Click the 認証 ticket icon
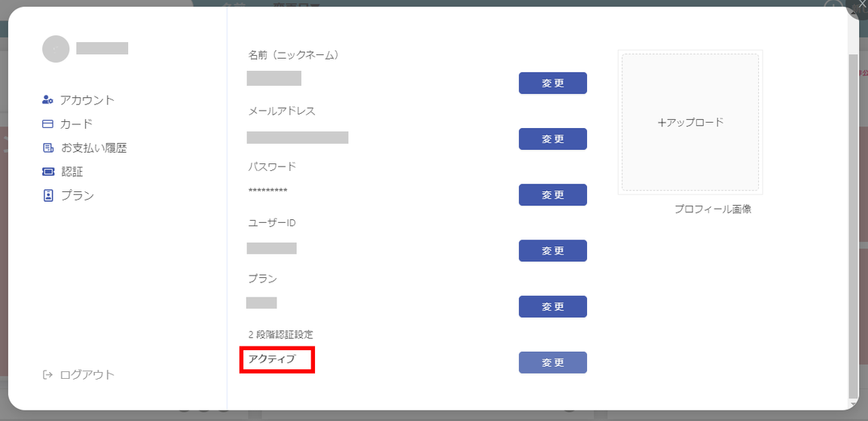The width and height of the screenshot is (868, 421). (x=48, y=172)
